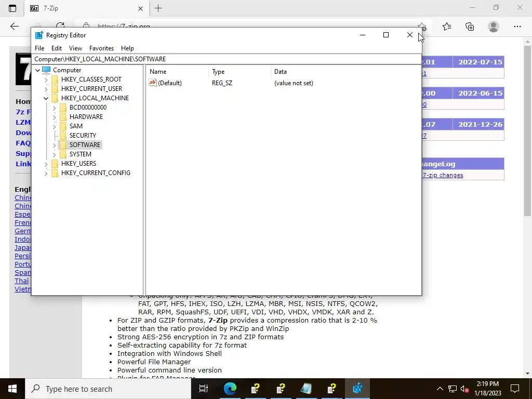Select the (Default) value name

(x=170, y=83)
